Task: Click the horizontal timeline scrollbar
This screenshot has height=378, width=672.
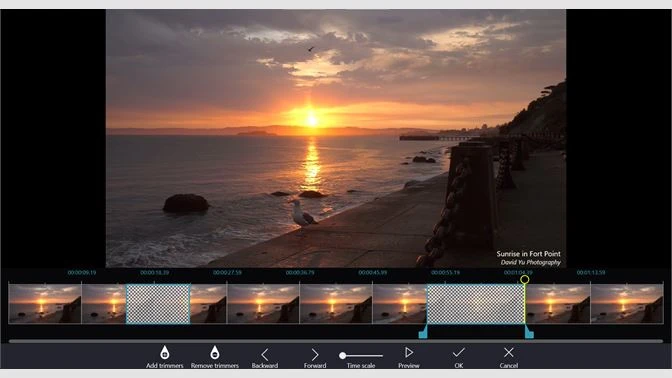Action: 336,341
